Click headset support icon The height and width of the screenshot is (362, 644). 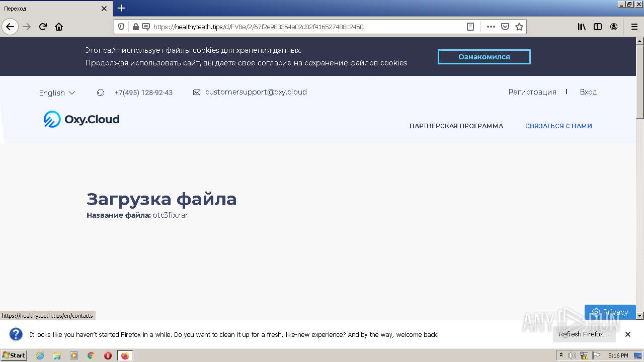(101, 93)
